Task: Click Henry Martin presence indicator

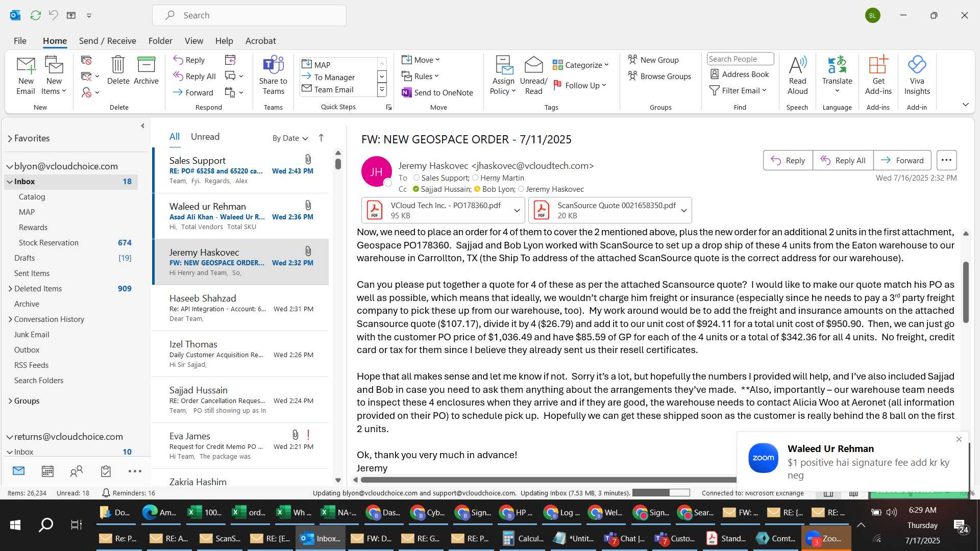Action: point(475,178)
